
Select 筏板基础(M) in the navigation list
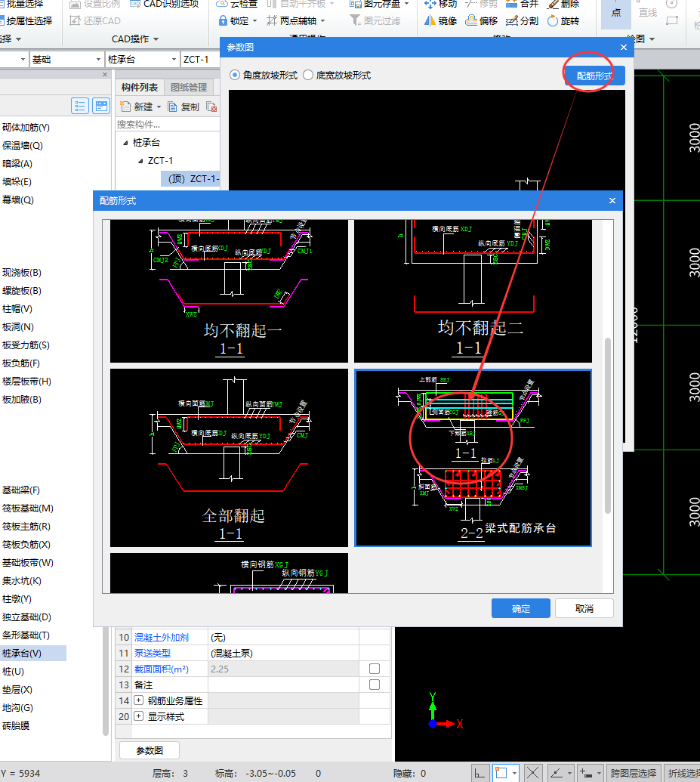tap(28, 508)
